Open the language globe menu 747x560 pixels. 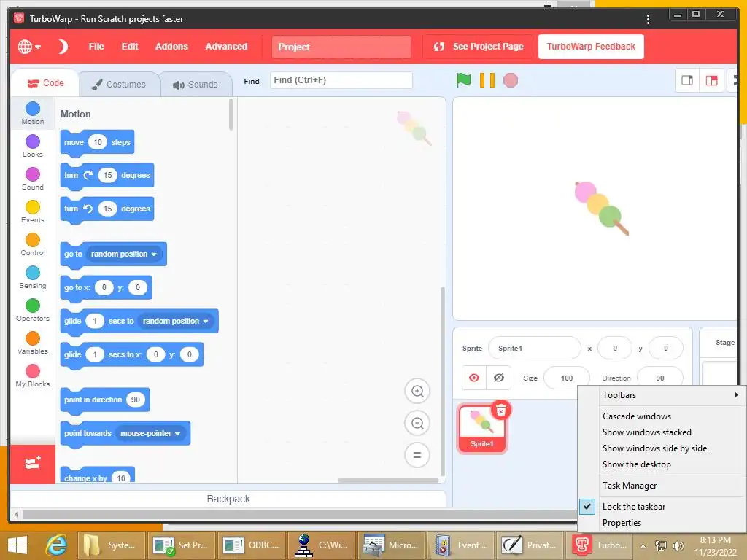pyautogui.click(x=29, y=47)
